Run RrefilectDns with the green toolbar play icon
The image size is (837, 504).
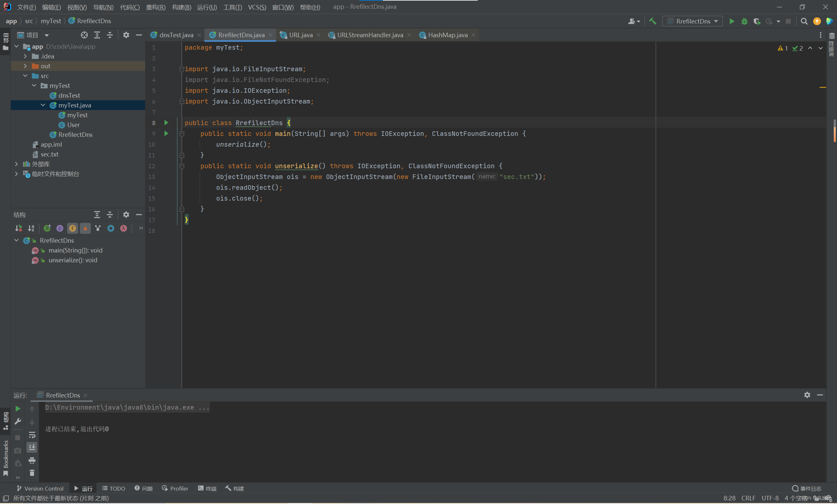click(x=732, y=21)
